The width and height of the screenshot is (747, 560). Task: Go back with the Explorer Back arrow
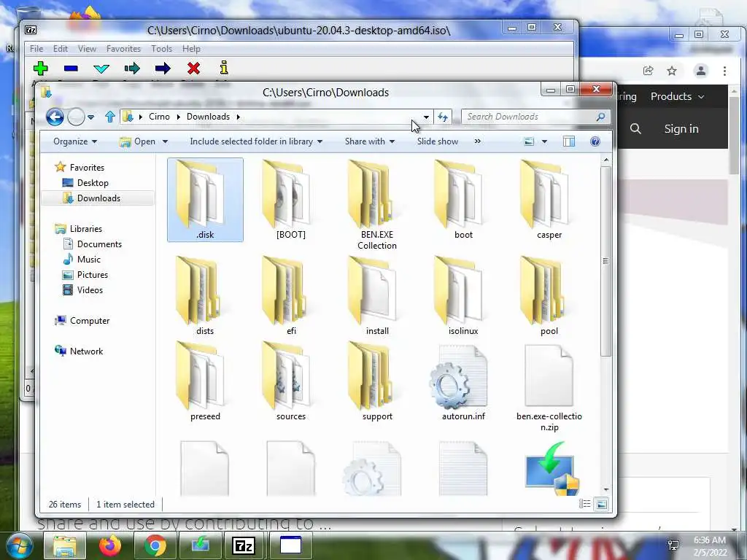point(55,117)
